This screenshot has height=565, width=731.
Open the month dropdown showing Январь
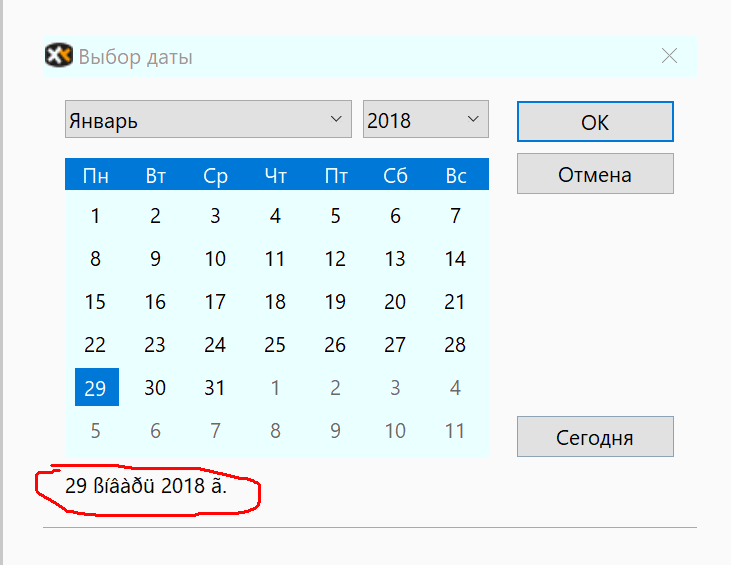208,120
